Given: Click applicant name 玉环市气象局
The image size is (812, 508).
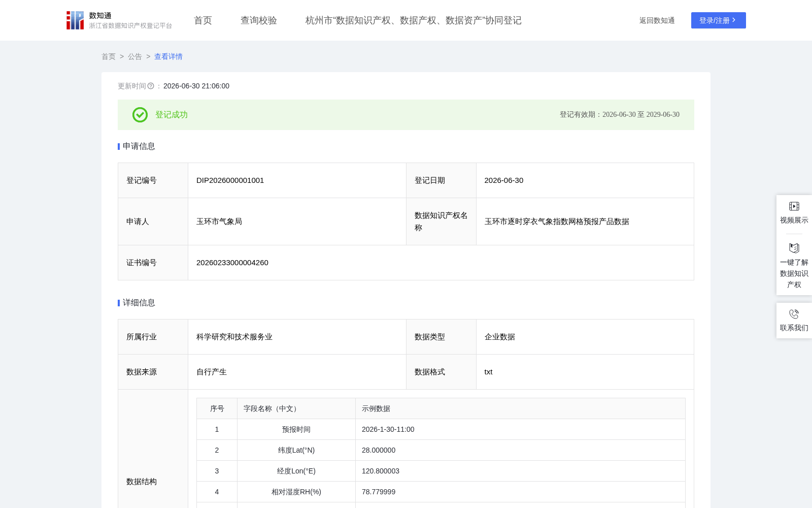Looking at the screenshot, I should click(x=219, y=221).
